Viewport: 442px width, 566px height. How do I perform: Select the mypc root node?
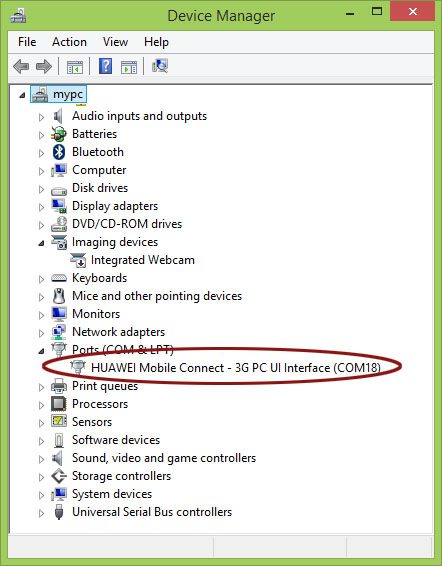[68, 95]
